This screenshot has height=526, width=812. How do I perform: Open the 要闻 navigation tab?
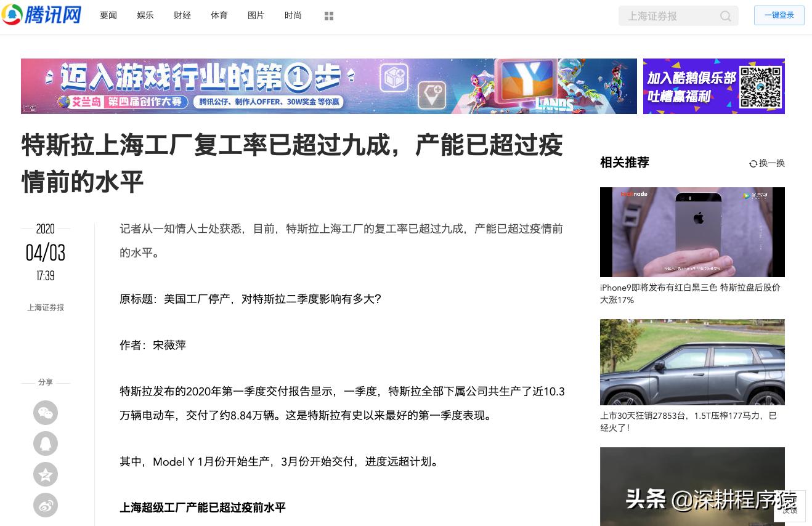click(x=108, y=15)
